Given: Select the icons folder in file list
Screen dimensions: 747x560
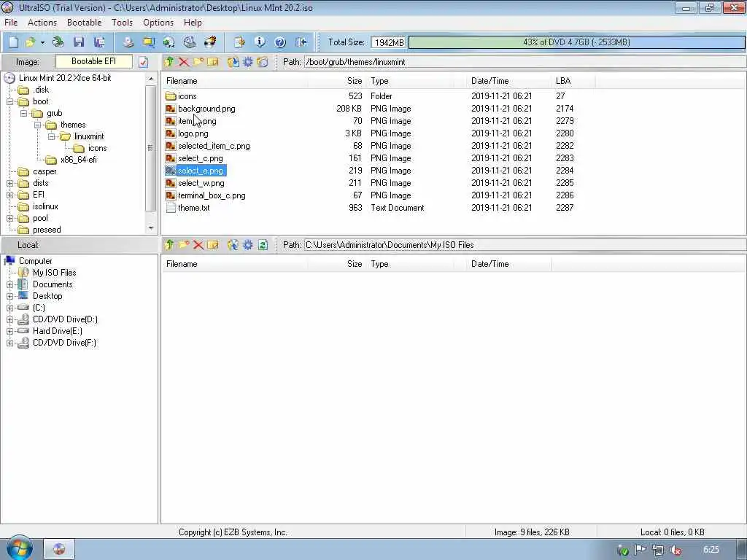Looking at the screenshot, I should pos(187,96).
